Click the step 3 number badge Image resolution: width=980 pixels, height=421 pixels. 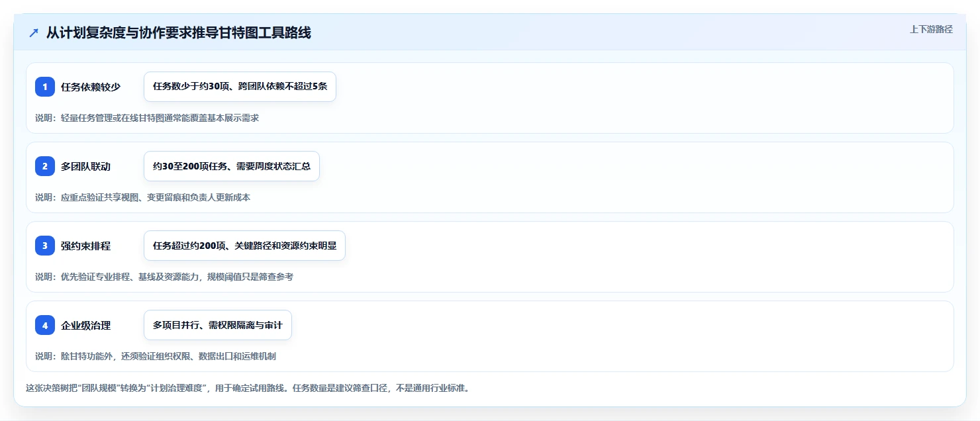(x=45, y=246)
